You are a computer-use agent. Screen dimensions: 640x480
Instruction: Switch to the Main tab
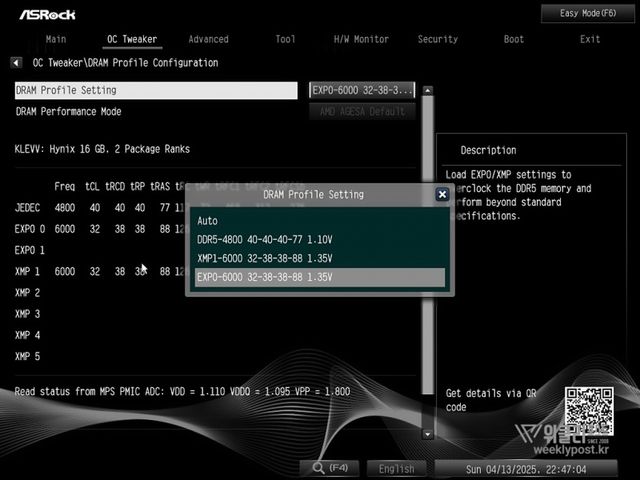[56, 39]
